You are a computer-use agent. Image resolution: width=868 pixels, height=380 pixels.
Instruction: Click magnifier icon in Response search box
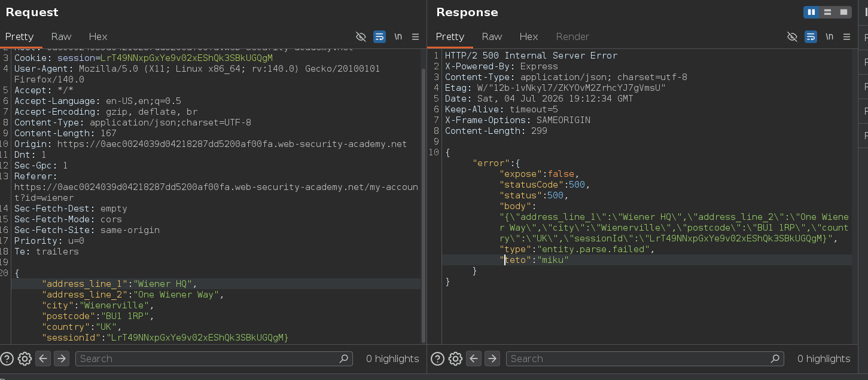[x=775, y=358]
